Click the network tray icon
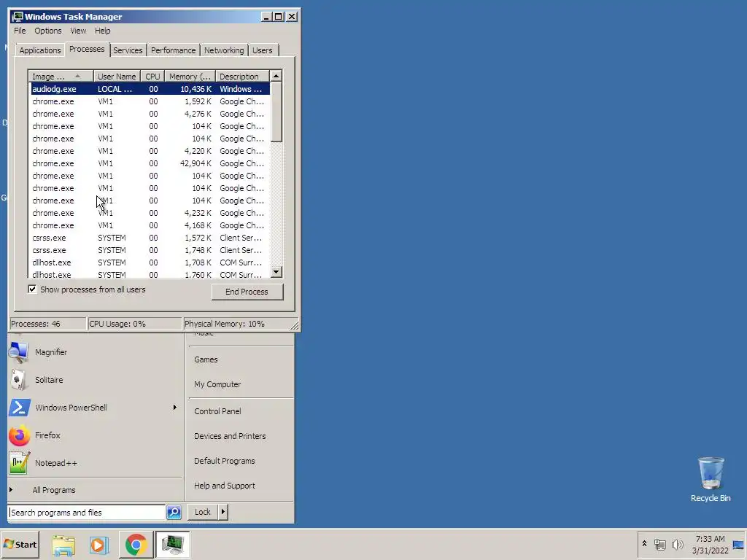 [659, 544]
